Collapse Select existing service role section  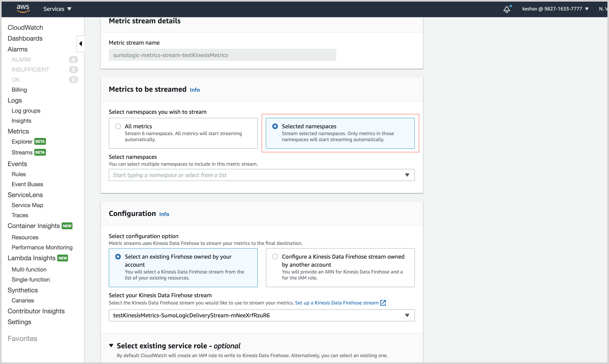click(111, 346)
